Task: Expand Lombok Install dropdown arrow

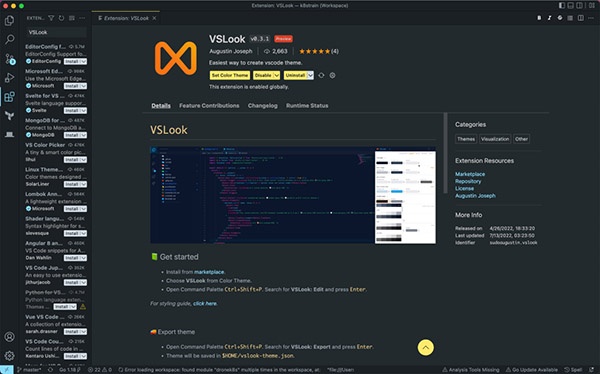Action: pos(83,209)
